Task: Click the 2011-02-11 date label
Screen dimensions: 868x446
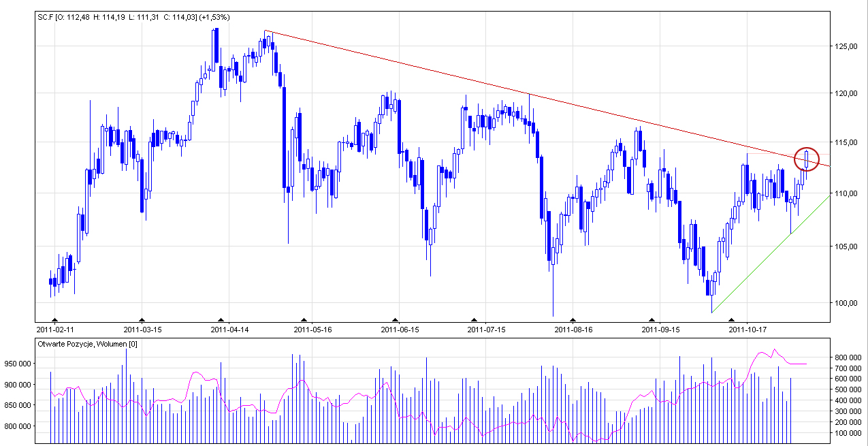Action: point(56,329)
